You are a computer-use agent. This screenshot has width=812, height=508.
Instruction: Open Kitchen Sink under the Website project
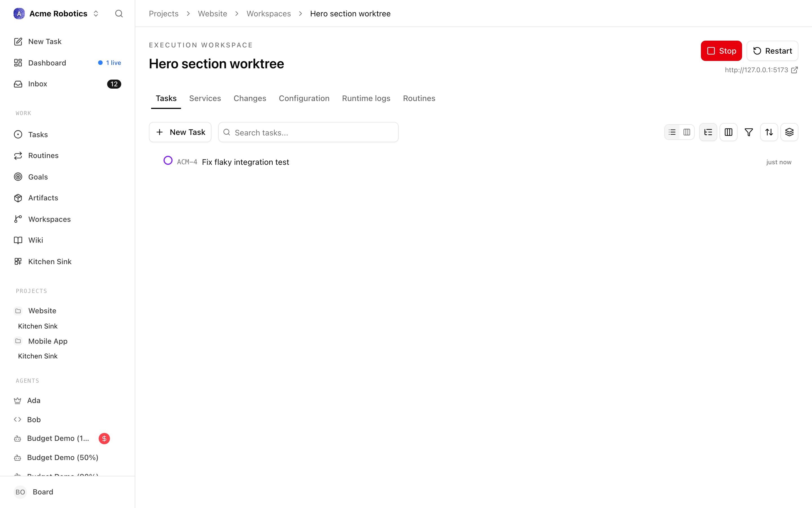(37, 326)
